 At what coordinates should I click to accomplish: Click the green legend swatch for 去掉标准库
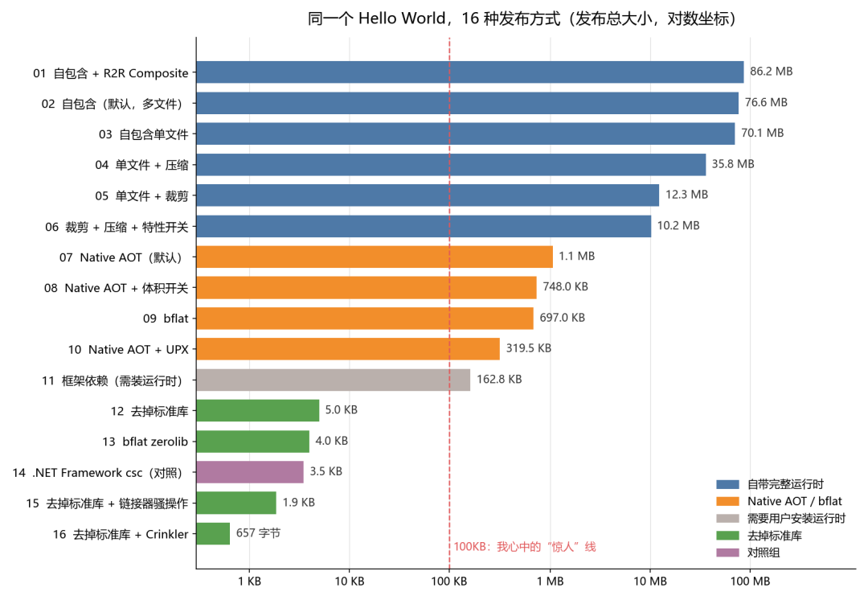click(727, 536)
